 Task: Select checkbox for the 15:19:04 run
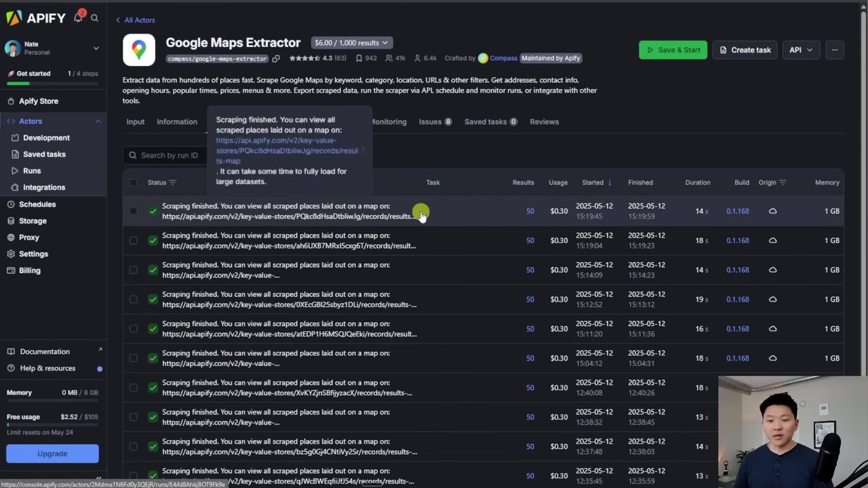click(x=133, y=241)
